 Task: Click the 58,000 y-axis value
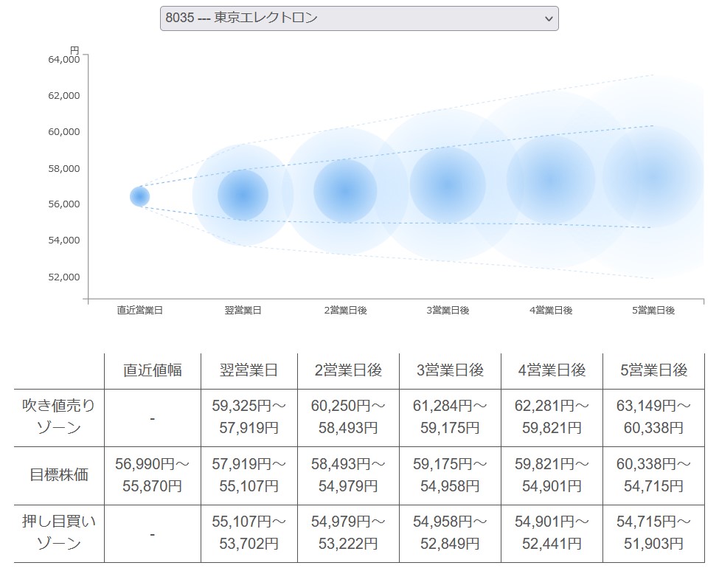tap(63, 169)
